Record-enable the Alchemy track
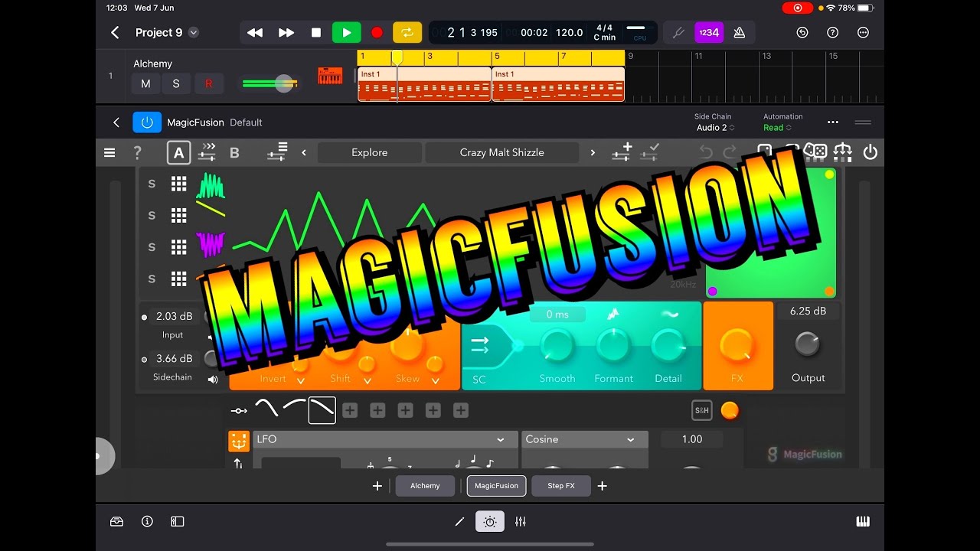This screenshot has width=980, height=551. point(208,83)
